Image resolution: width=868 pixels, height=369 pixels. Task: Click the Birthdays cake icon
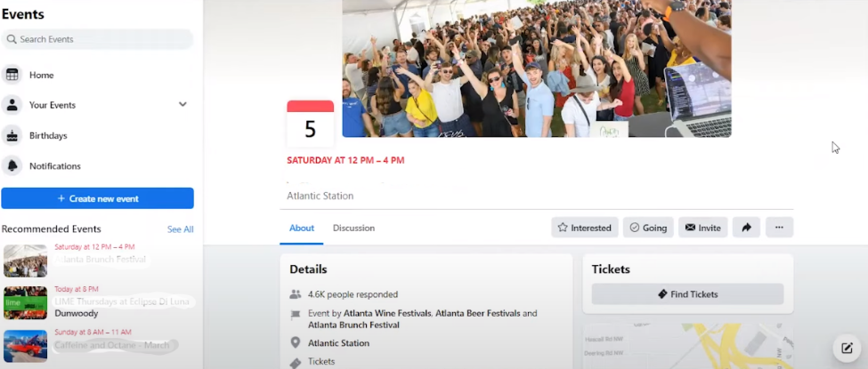[x=12, y=136]
